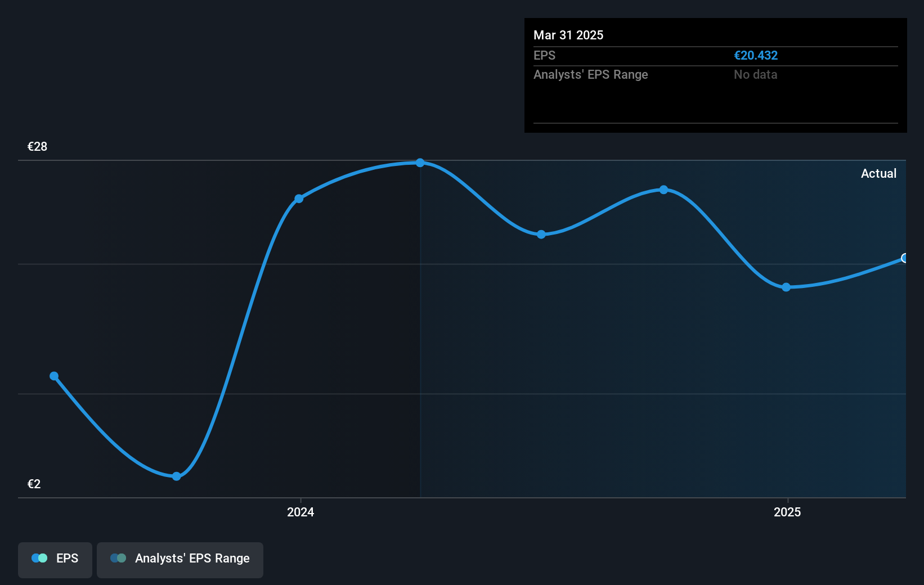The width and height of the screenshot is (924, 585).
Task: Click the EPS data point in the dip after the peak
Action: pos(541,234)
